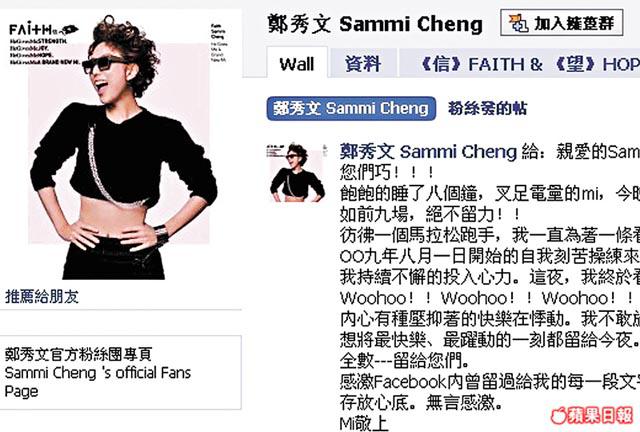Image resolution: width=640 pixels, height=432 pixels.
Task: Click the page title 鄭秀文 Sammi Cheng
Action: point(375,24)
